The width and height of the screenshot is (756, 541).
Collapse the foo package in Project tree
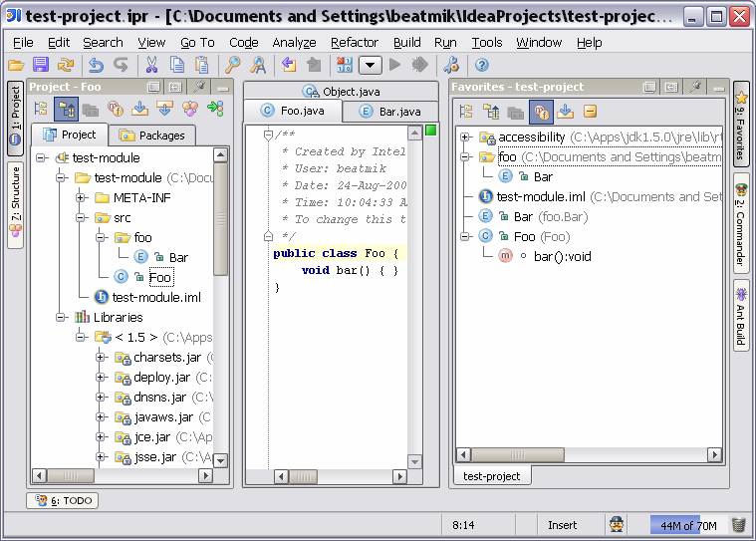pyautogui.click(x=101, y=237)
